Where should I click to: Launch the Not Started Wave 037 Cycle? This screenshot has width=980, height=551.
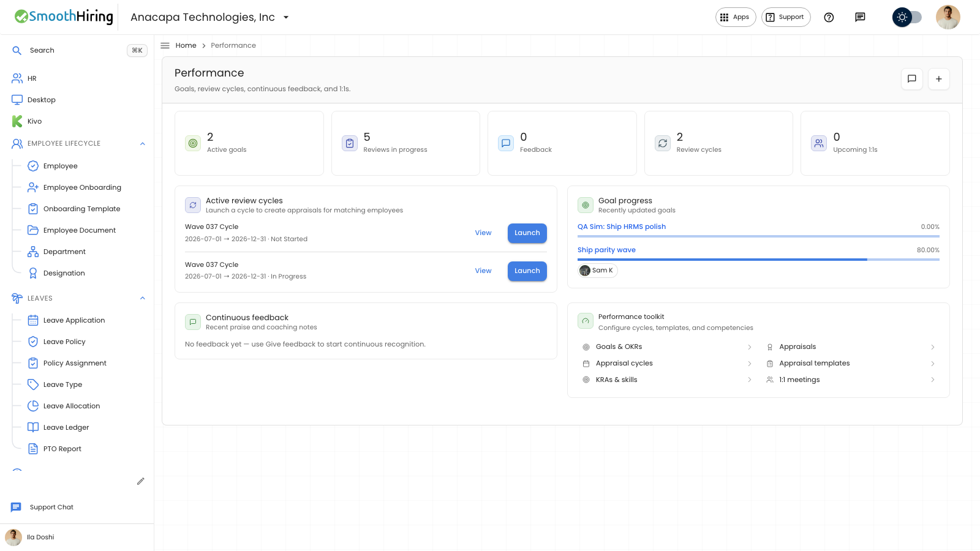click(x=527, y=233)
